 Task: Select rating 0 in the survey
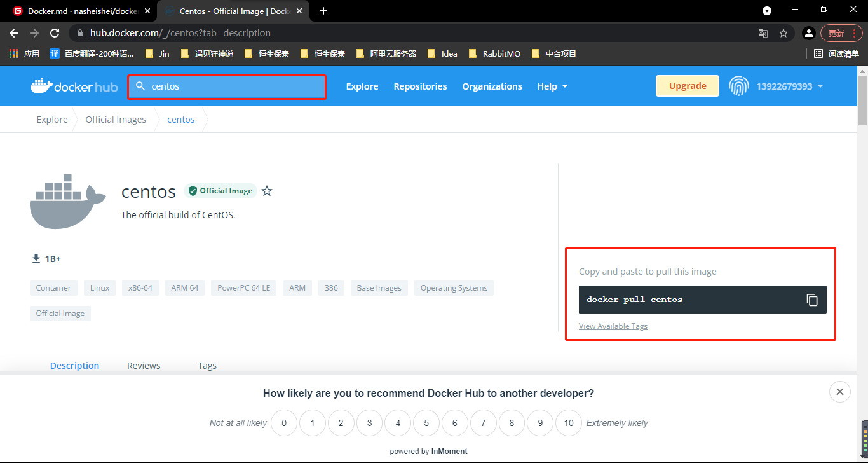284,423
